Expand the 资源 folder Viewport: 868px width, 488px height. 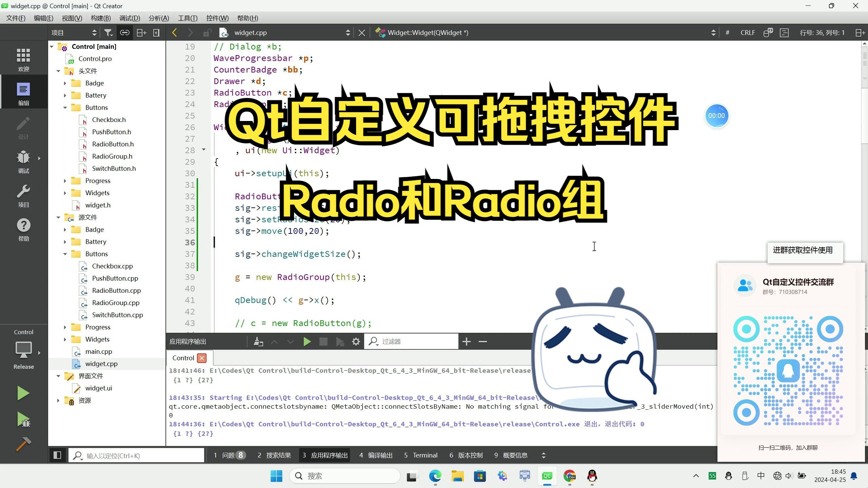(58, 400)
